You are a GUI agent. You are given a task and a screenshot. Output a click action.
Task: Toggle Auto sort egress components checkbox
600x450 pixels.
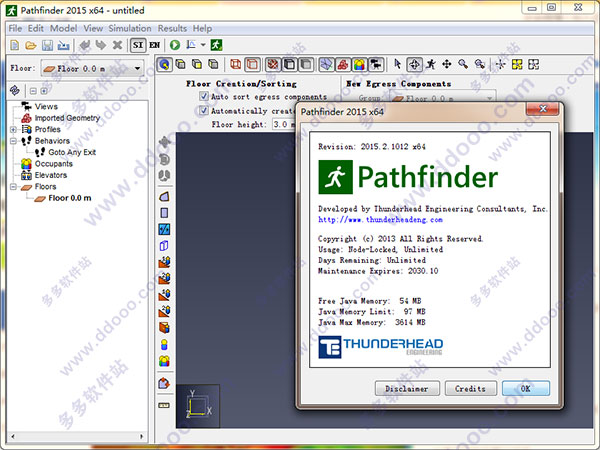coord(204,96)
